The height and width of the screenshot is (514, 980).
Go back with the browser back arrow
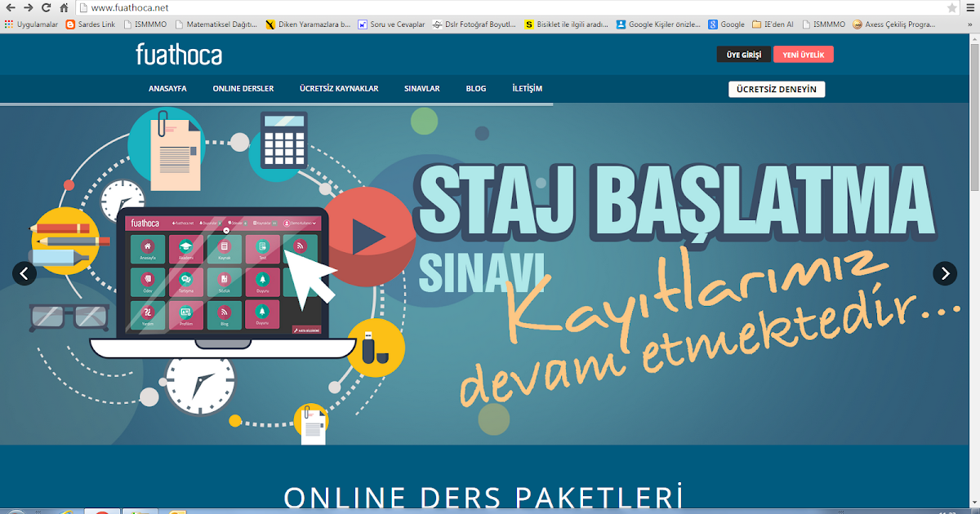[10, 7]
